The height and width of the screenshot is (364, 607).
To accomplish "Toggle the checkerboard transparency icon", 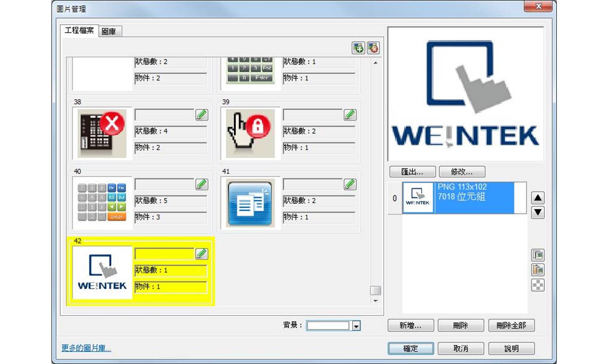I will (x=537, y=285).
